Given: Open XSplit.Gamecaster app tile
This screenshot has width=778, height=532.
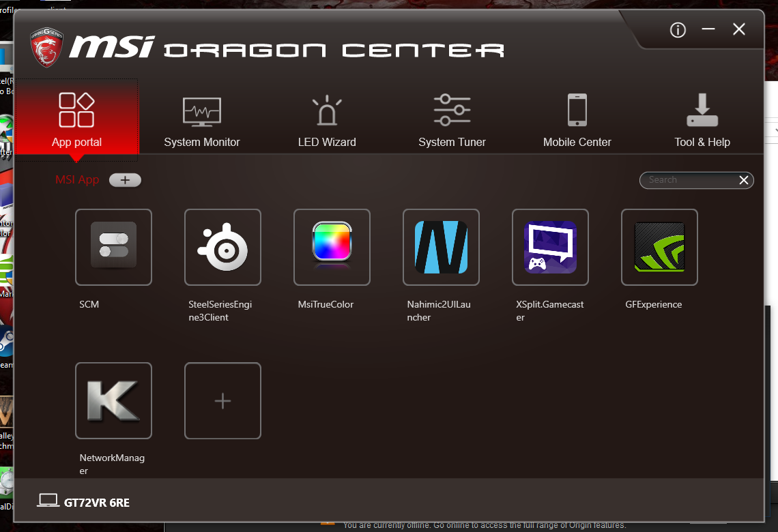Looking at the screenshot, I should click(550, 247).
